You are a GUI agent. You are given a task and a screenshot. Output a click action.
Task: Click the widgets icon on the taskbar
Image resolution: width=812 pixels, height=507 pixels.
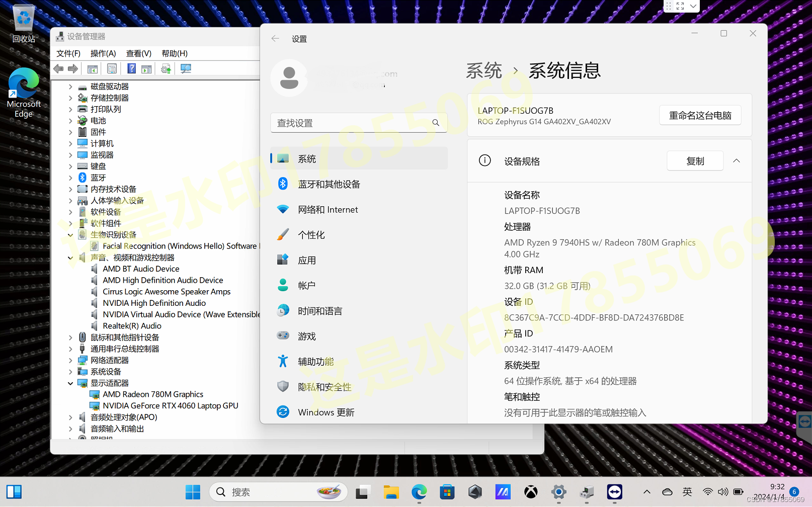coord(14,492)
